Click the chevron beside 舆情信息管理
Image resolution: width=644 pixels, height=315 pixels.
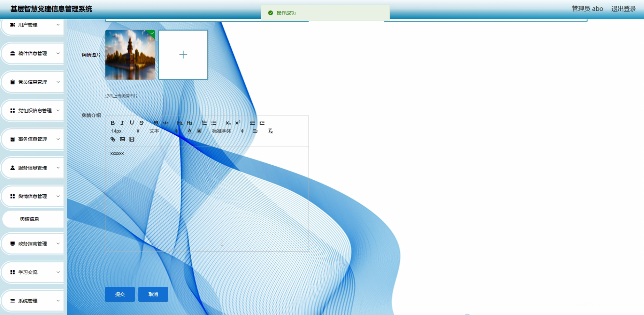[58, 196]
